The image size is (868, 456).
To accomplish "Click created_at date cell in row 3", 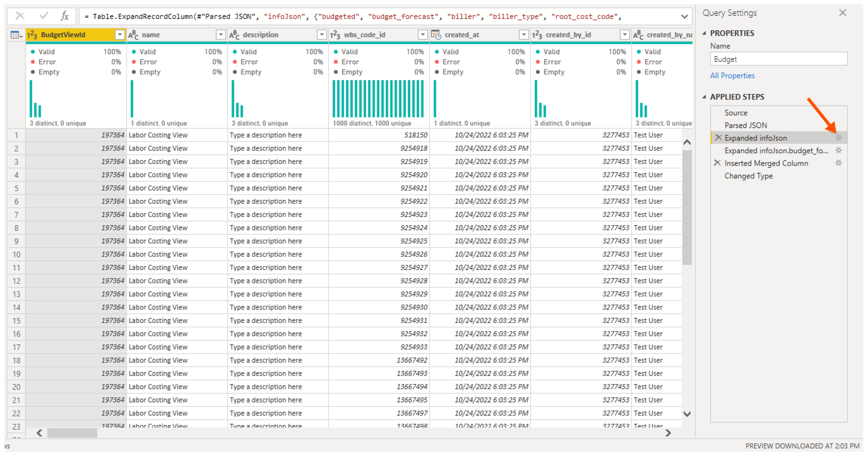I will point(480,161).
